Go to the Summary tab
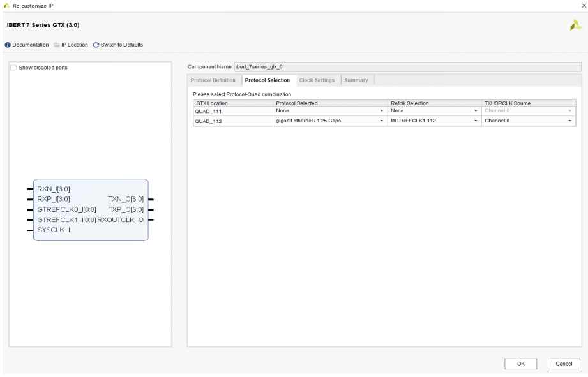This screenshot has height=377, width=588. click(356, 80)
